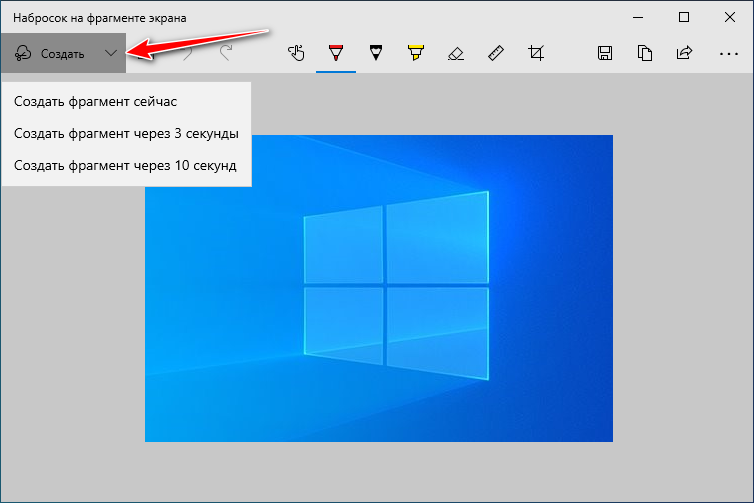
Task: Open the three-dot more menu
Action: point(729,54)
